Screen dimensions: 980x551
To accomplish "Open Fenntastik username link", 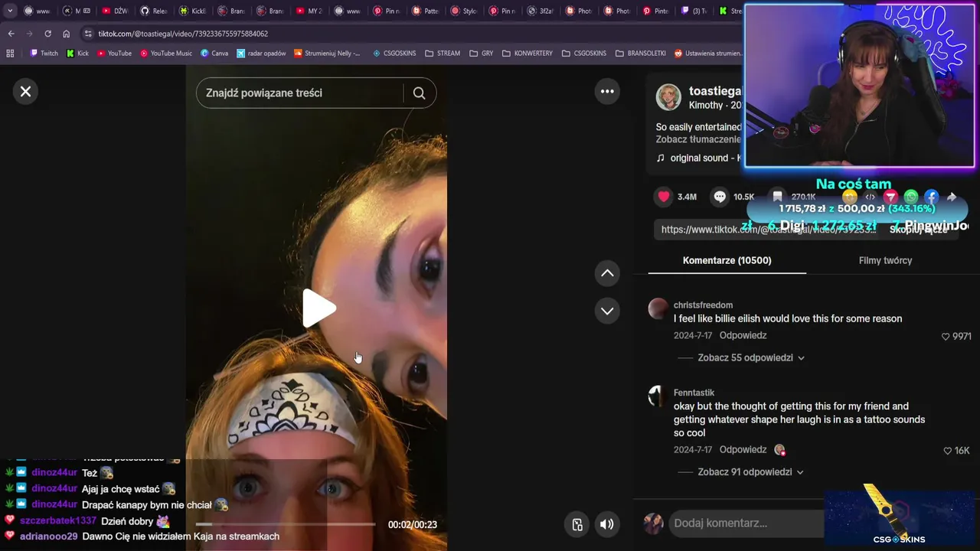I will [x=694, y=393].
